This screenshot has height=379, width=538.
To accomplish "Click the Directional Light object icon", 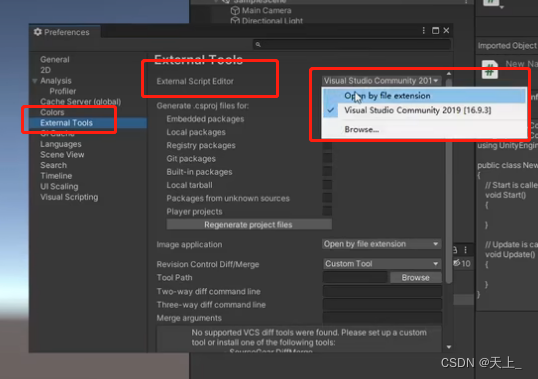I will [235, 21].
